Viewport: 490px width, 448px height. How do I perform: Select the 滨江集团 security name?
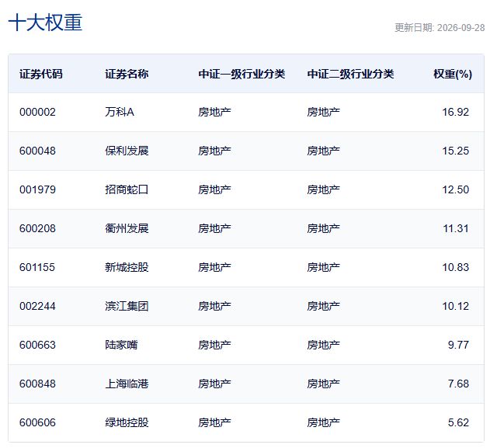point(127,306)
